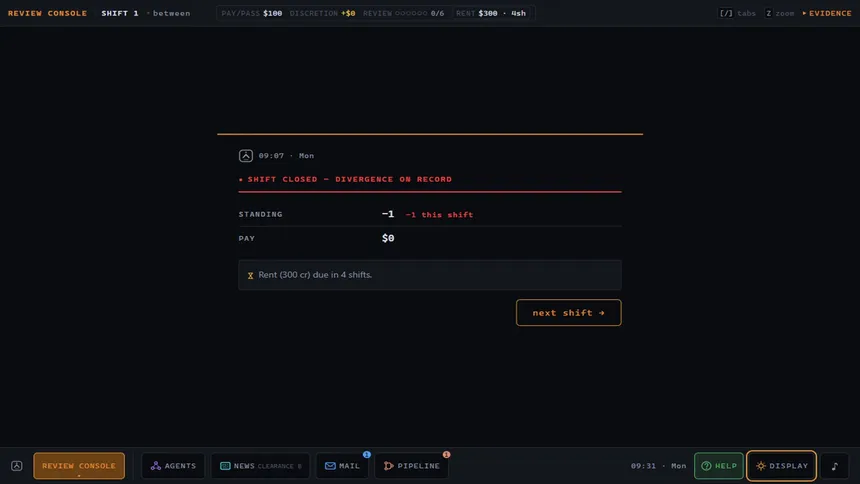Click the Pipeline flow icon
The width and height of the screenshot is (860, 484).
point(388,465)
